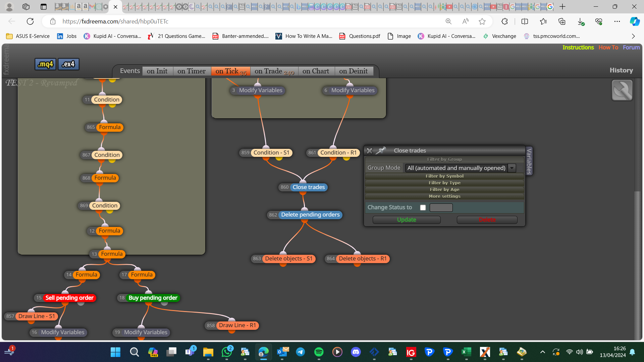This screenshot has width=644, height=362.
Task: Open the browser zoom control
Action: tap(448, 21)
